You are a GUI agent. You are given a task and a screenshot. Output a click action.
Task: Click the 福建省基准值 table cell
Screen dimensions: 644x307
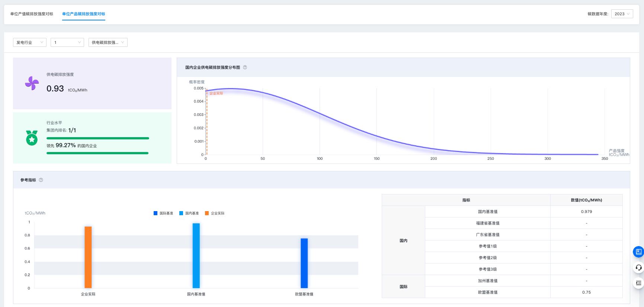[x=488, y=223]
